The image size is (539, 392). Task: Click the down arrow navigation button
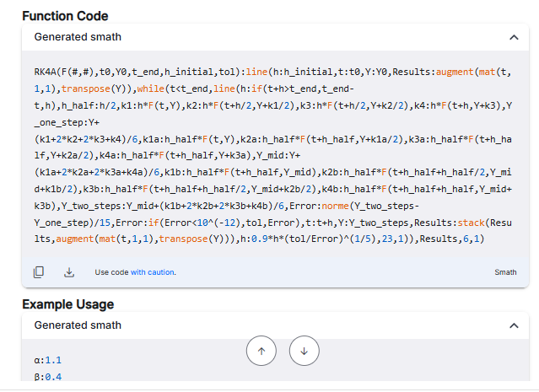pos(305,351)
